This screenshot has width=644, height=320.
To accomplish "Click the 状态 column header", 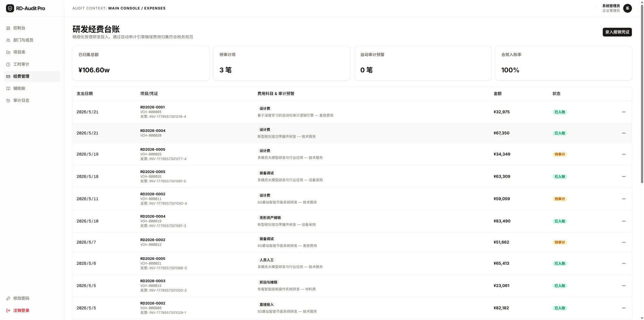I will point(556,94).
